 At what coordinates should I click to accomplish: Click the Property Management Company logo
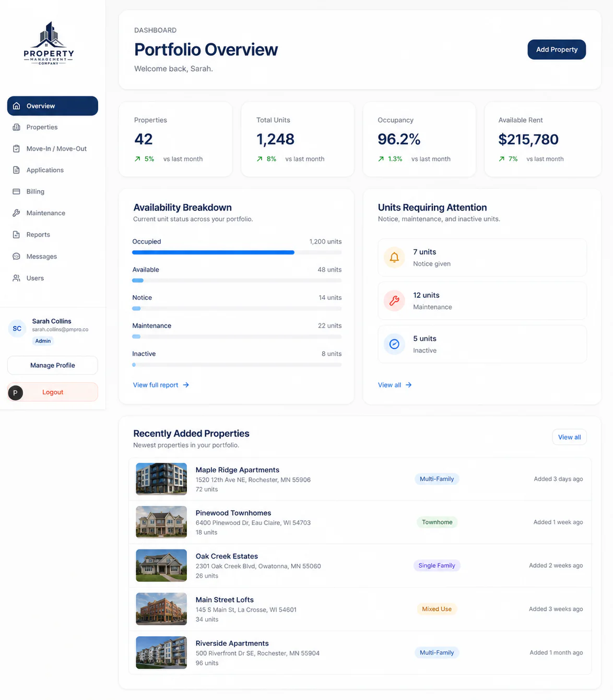click(x=49, y=43)
